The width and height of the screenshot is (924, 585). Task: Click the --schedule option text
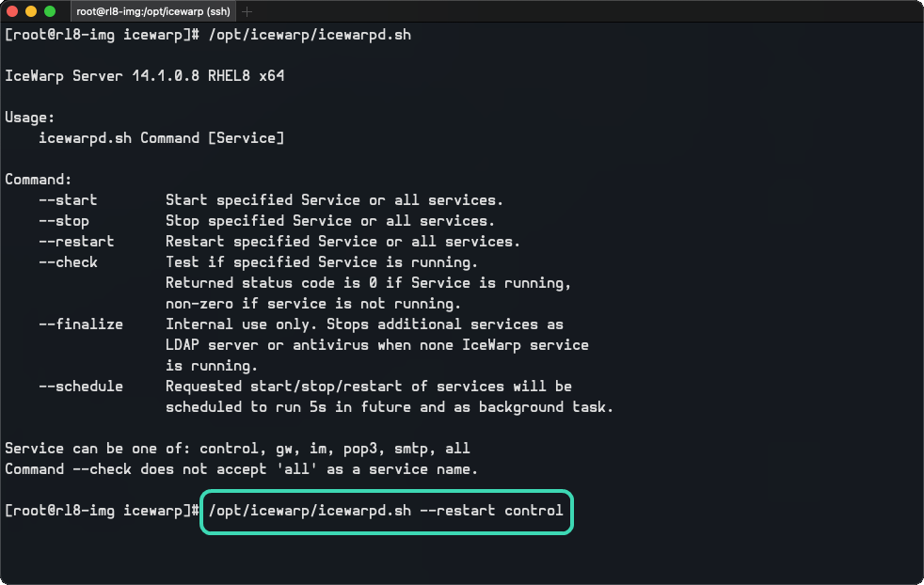click(81, 387)
